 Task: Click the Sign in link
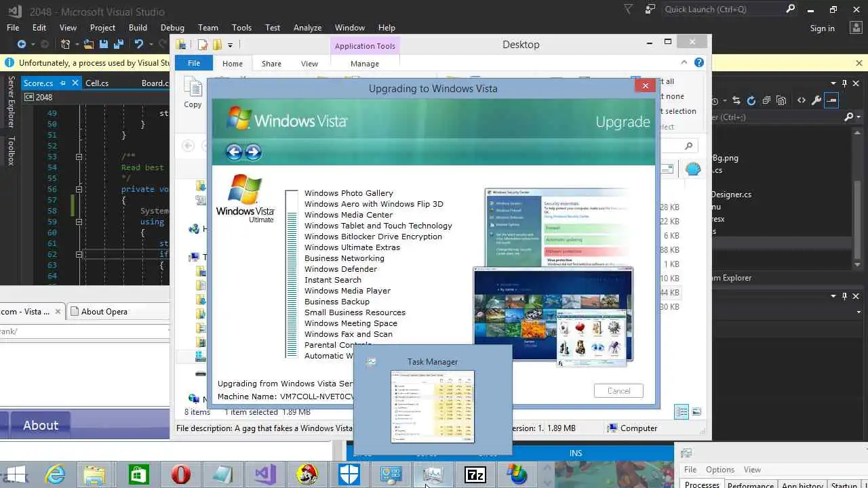pyautogui.click(x=822, y=28)
